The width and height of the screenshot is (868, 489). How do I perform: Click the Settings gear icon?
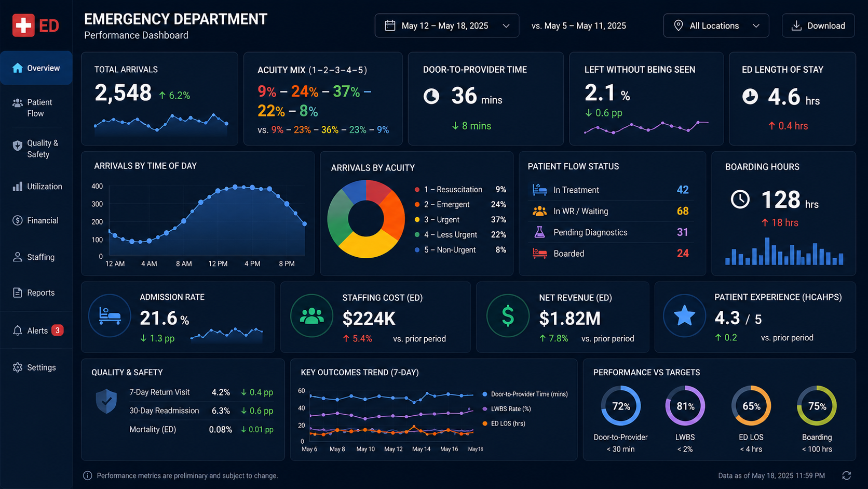(18, 367)
